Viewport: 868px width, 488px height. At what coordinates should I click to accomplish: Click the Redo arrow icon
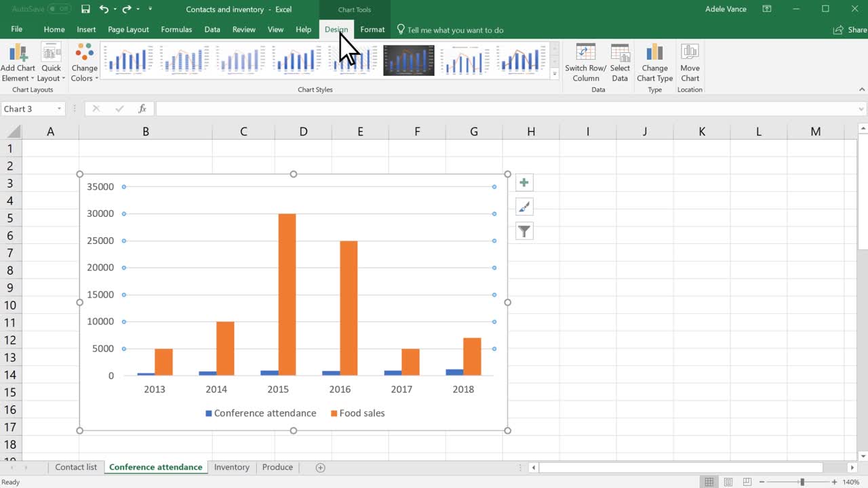click(x=127, y=9)
